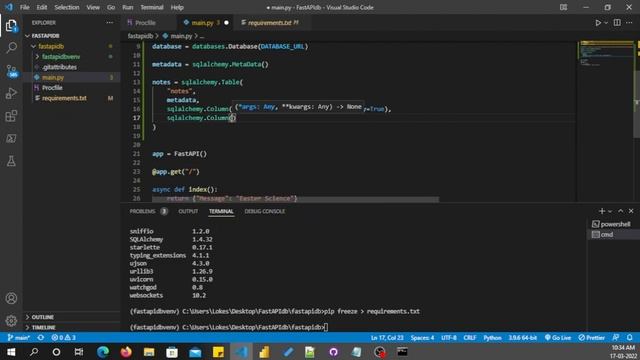
Task: Open the run button dropdown arrow
Action: (606, 23)
